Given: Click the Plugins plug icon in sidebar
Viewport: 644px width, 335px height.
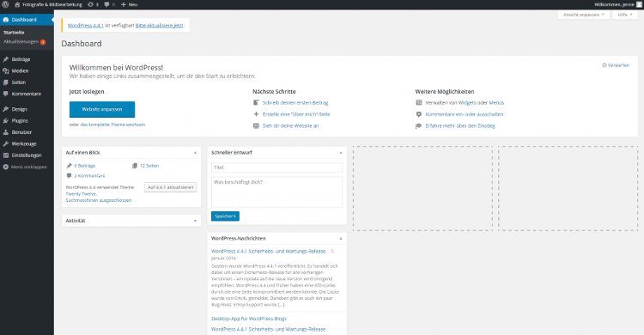Looking at the screenshot, I should (x=6, y=120).
